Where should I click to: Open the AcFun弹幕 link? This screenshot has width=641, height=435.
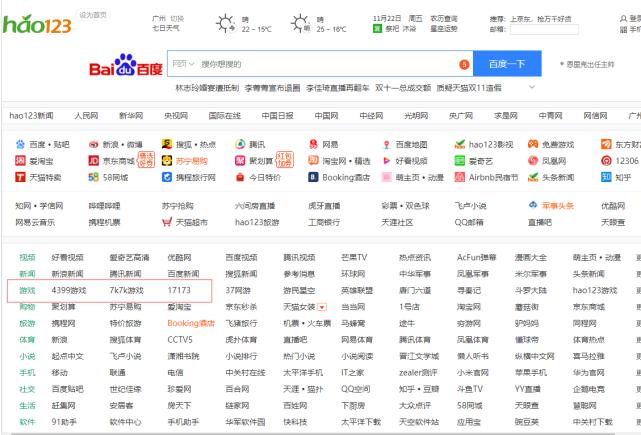coord(477,258)
